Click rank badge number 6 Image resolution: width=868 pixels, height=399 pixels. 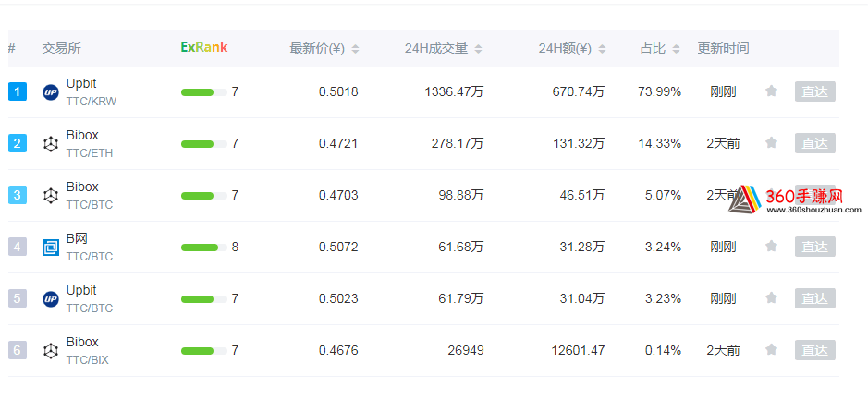pyautogui.click(x=18, y=350)
